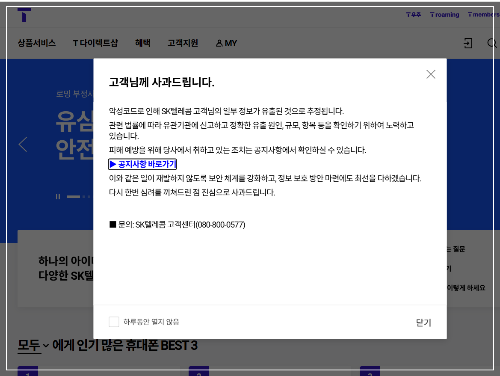Check the 하루동안 열지 않음 checkbox
500x376 pixels.
(x=114, y=322)
